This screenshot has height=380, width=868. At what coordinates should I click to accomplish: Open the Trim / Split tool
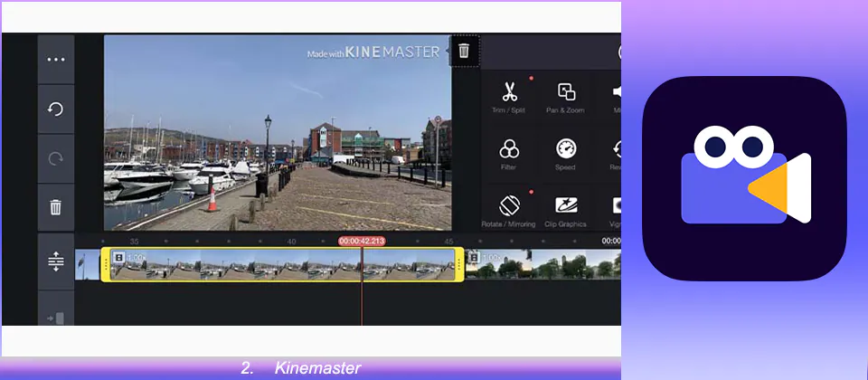click(509, 98)
